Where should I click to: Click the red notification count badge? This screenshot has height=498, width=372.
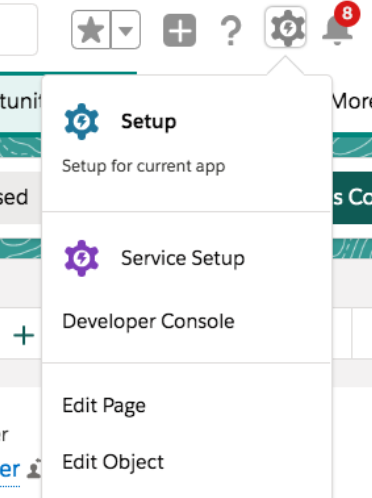tap(347, 14)
